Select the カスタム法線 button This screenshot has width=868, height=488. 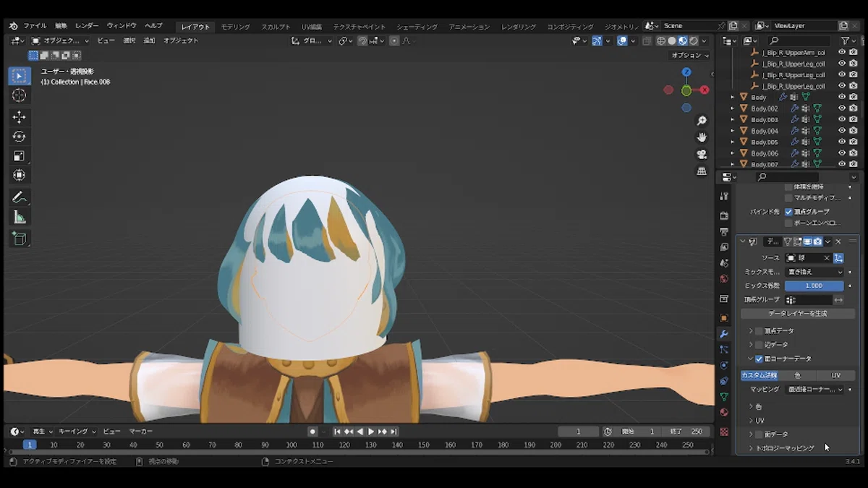(759, 376)
